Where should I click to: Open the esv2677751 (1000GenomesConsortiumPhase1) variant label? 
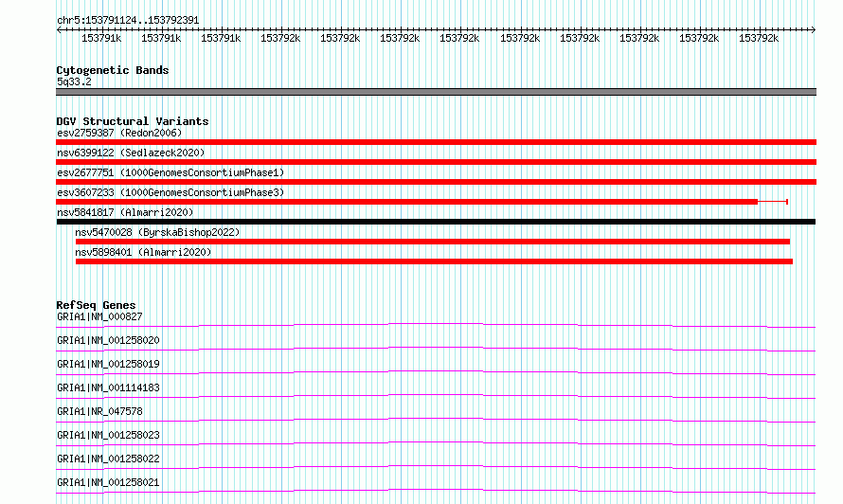point(170,172)
